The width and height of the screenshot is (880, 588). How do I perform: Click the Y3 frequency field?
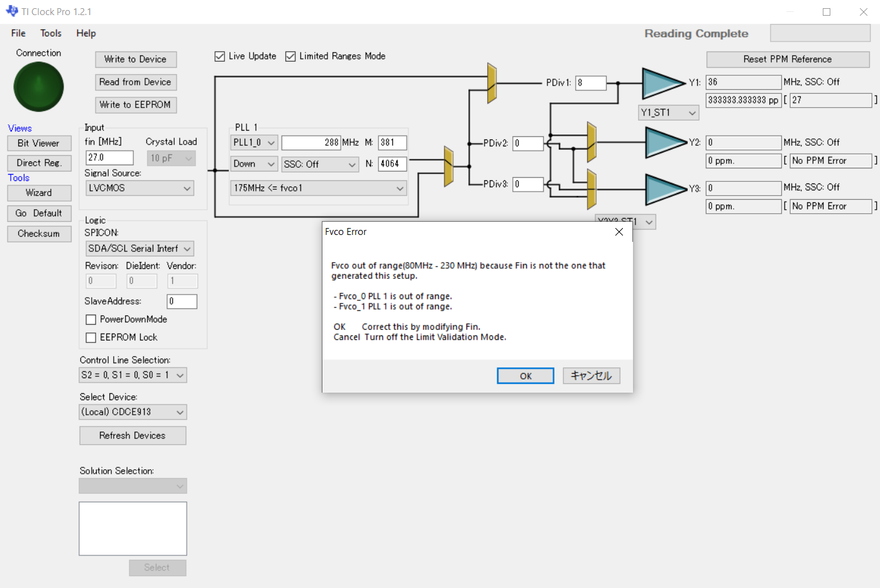pyautogui.click(x=744, y=188)
